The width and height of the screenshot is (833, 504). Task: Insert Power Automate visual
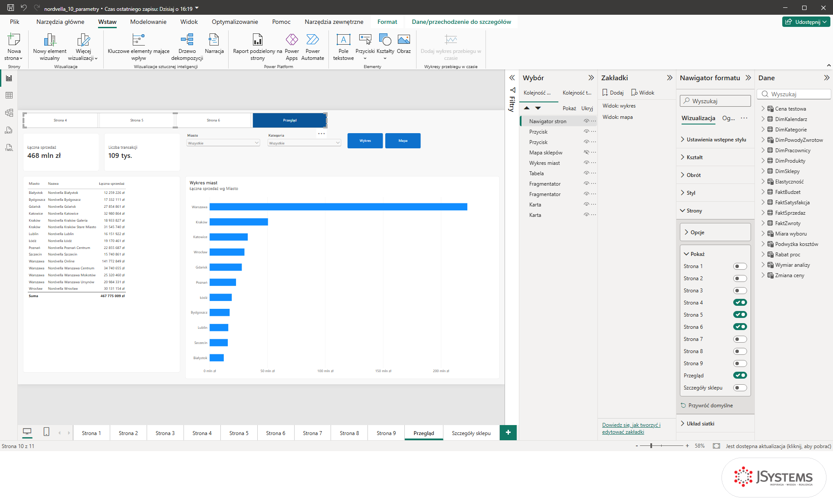coord(312,47)
